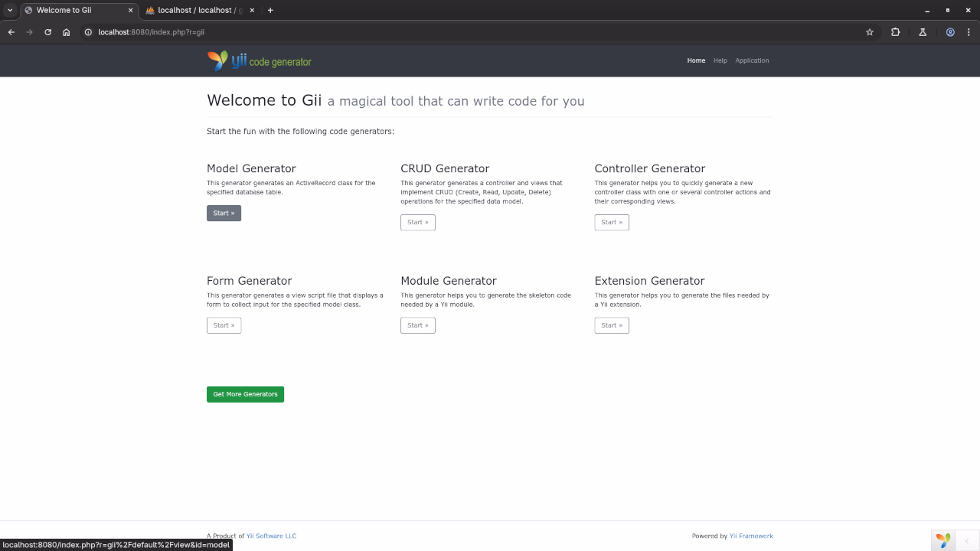Reload the page with the refresh icon
Image resolution: width=980 pixels, height=551 pixels.
(x=47, y=32)
